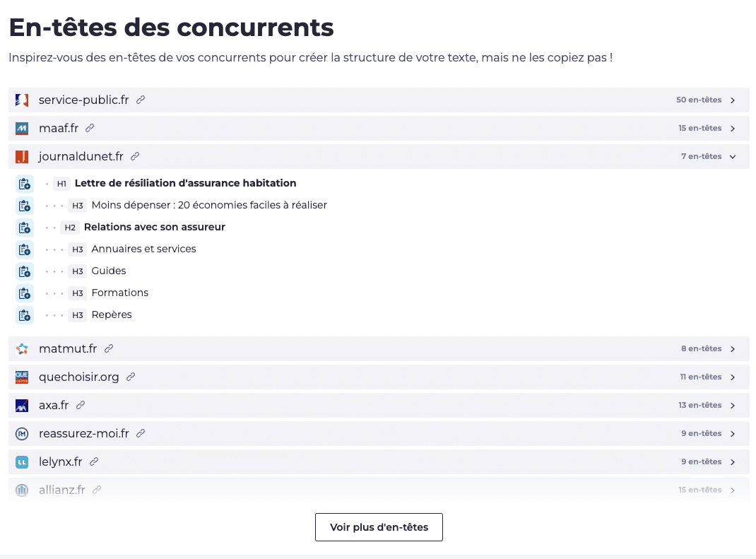This screenshot has width=756, height=559.
Task: Click copy icon next to 'Annuaires et services'
Action: (25, 249)
